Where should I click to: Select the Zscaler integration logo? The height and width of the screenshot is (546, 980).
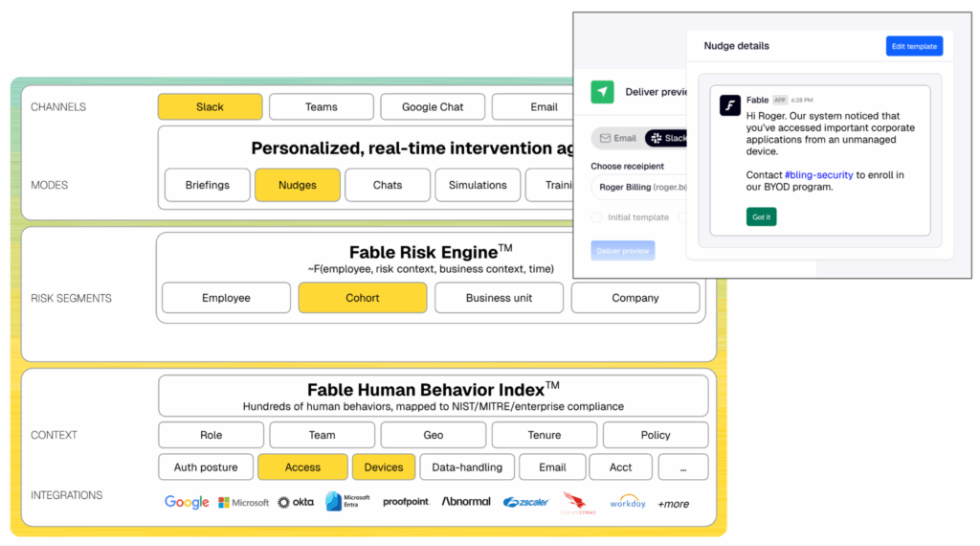[524, 502]
